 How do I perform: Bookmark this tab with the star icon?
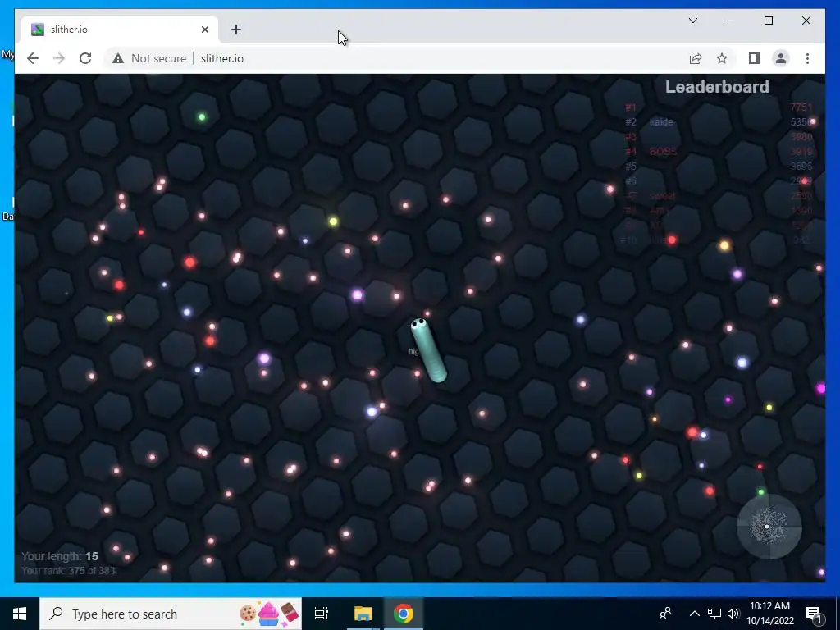(722, 58)
